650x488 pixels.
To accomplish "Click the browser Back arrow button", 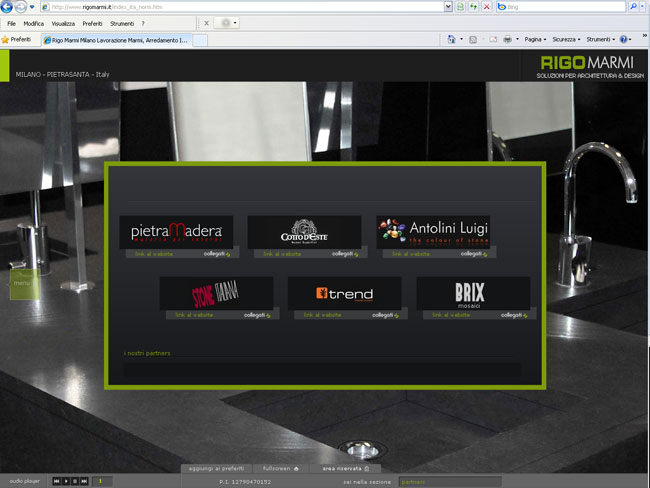I will pos(7,6).
